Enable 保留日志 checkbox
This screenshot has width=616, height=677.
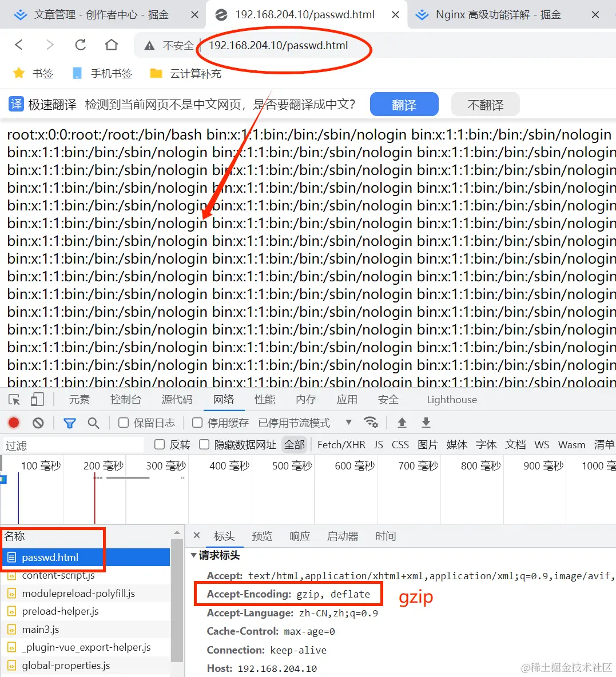click(123, 423)
